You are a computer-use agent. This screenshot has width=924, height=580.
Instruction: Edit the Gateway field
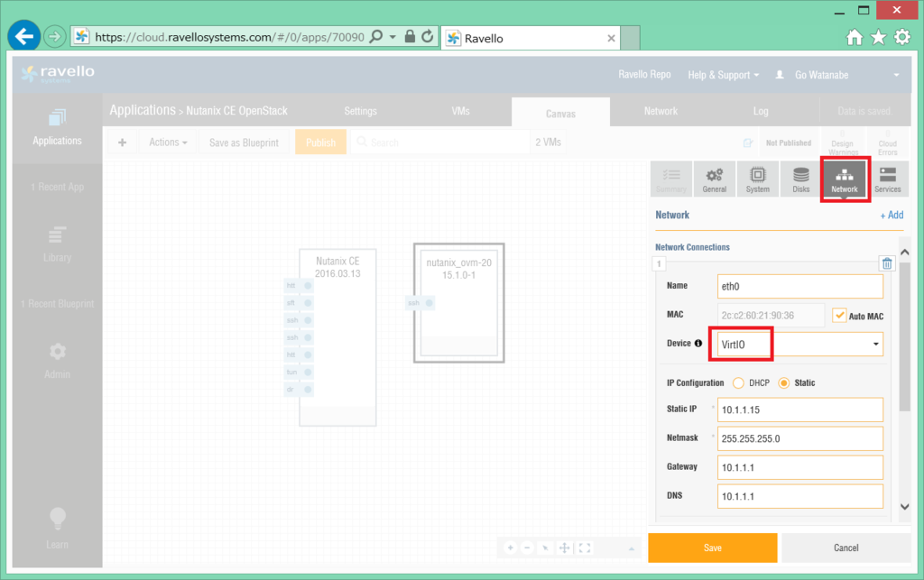[x=800, y=467]
